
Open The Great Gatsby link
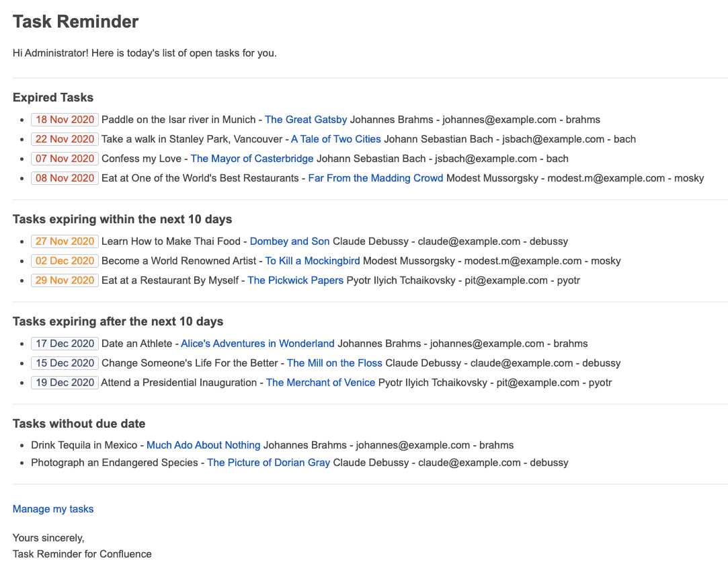[x=306, y=120]
